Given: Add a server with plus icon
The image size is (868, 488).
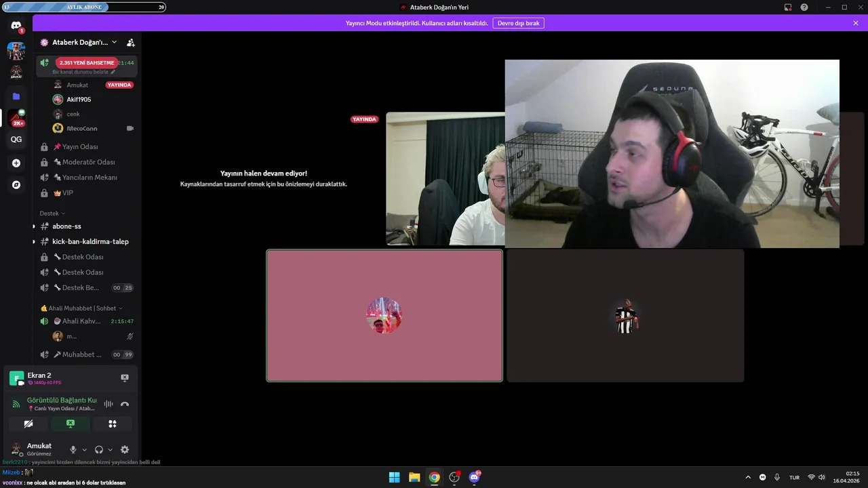Looking at the screenshot, I should [x=16, y=163].
